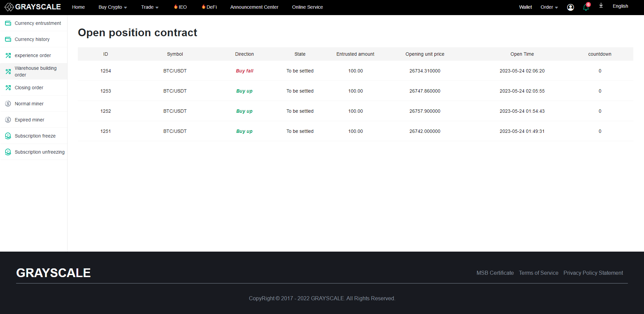Open Privacy Policy Statement footer link
The width and height of the screenshot is (644, 314).
[593, 273]
